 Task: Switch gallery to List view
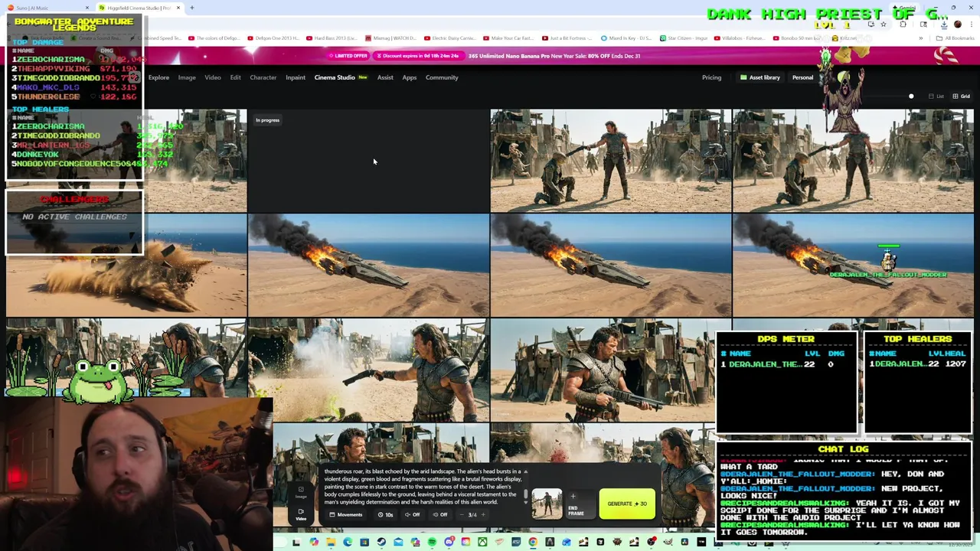click(936, 96)
